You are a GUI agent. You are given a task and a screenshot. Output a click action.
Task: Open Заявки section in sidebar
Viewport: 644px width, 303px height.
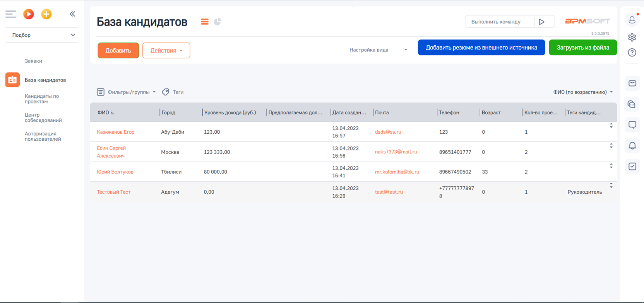pyautogui.click(x=33, y=61)
